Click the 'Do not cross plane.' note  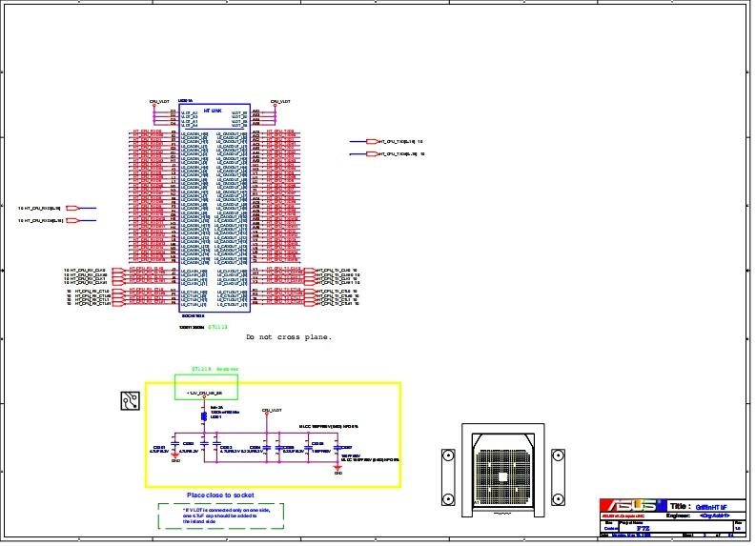click(x=289, y=337)
